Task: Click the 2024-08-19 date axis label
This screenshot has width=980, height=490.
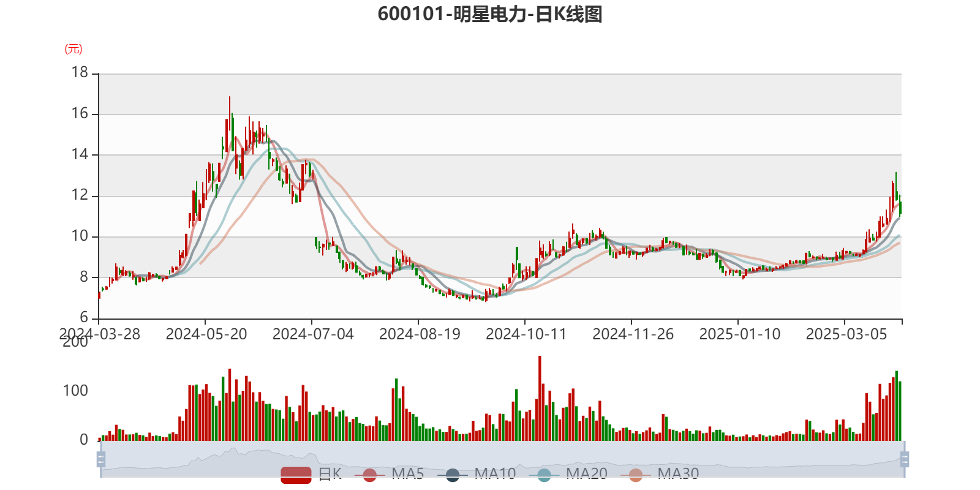Action: tap(420, 334)
